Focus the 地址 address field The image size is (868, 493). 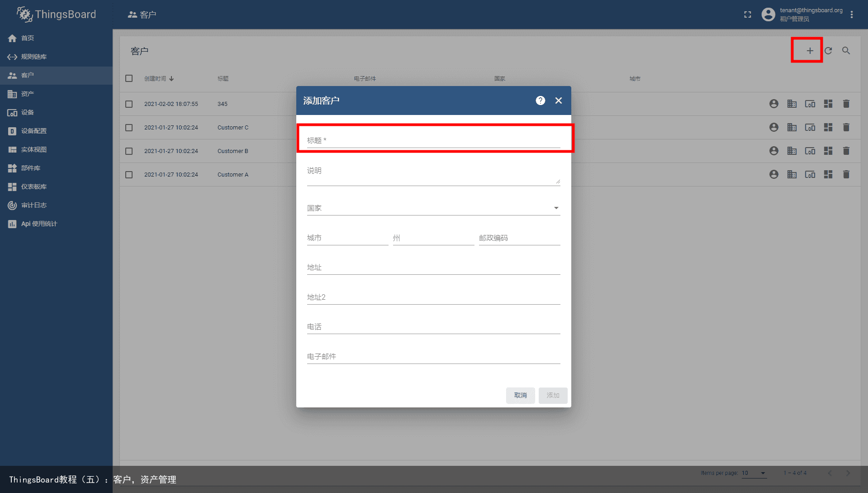pos(433,268)
